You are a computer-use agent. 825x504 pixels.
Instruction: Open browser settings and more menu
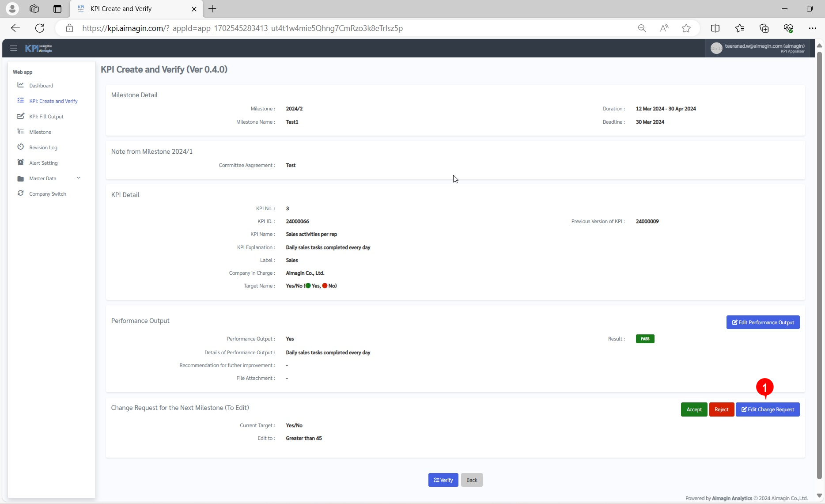[x=812, y=28]
